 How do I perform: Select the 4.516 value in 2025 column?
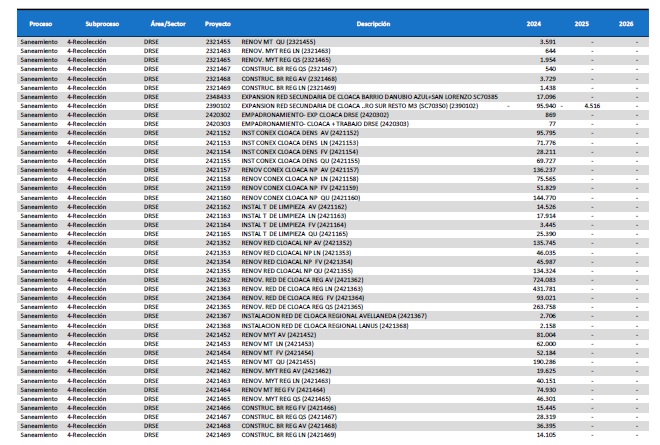pyautogui.click(x=591, y=104)
